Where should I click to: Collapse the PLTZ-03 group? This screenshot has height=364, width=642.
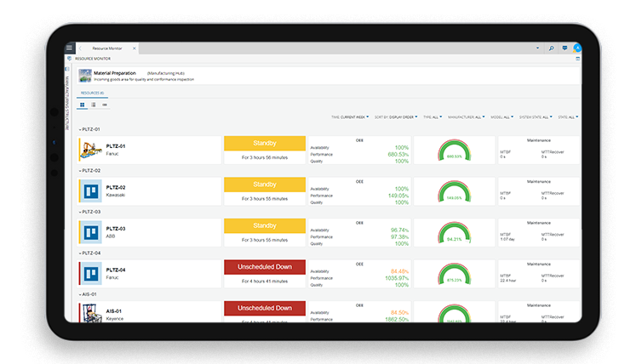click(x=79, y=212)
